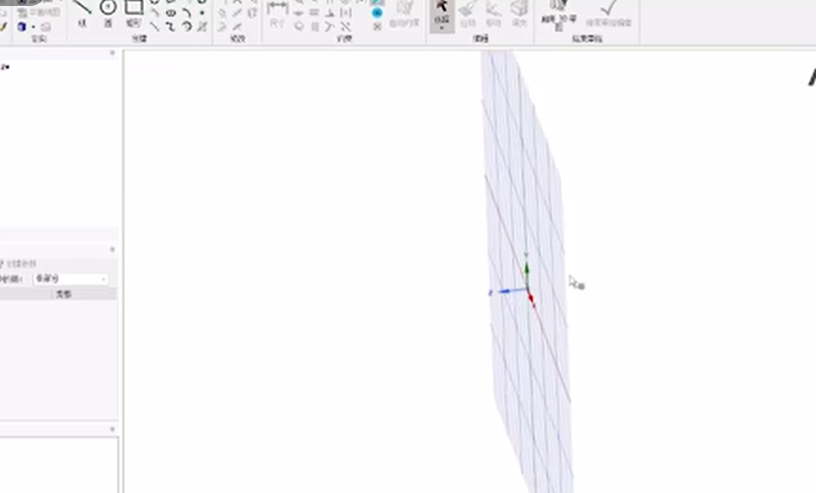This screenshot has width=816, height=493.
Task: Select the Circle sketch tool
Action: click(x=108, y=8)
